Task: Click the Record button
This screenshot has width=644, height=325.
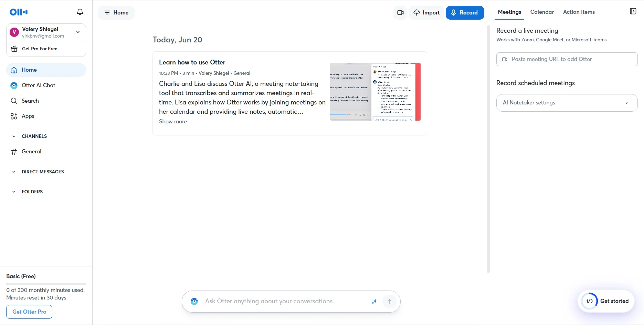Action: point(465,13)
